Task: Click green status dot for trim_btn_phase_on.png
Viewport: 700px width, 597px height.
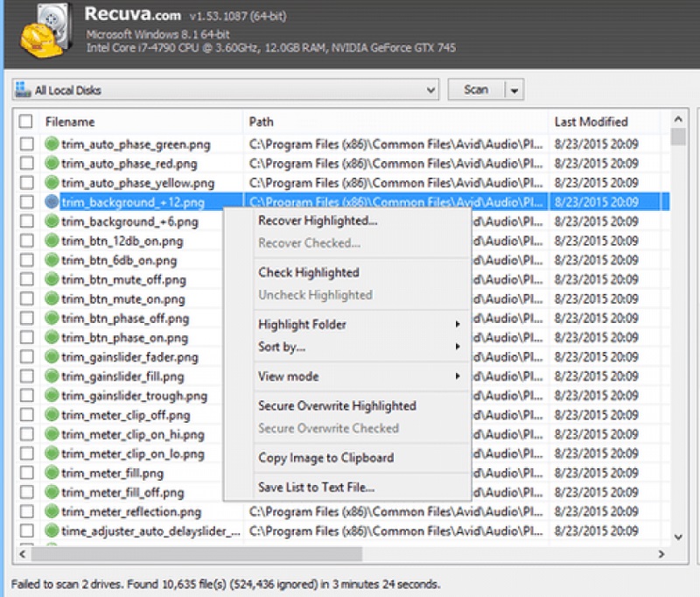Action: coord(52,337)
